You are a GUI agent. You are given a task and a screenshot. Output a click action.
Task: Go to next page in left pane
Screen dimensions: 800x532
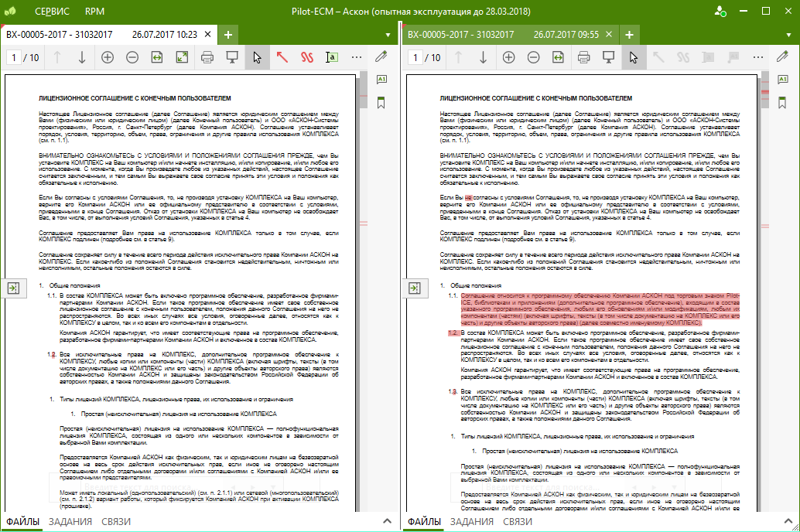click(x=82, y=57)
